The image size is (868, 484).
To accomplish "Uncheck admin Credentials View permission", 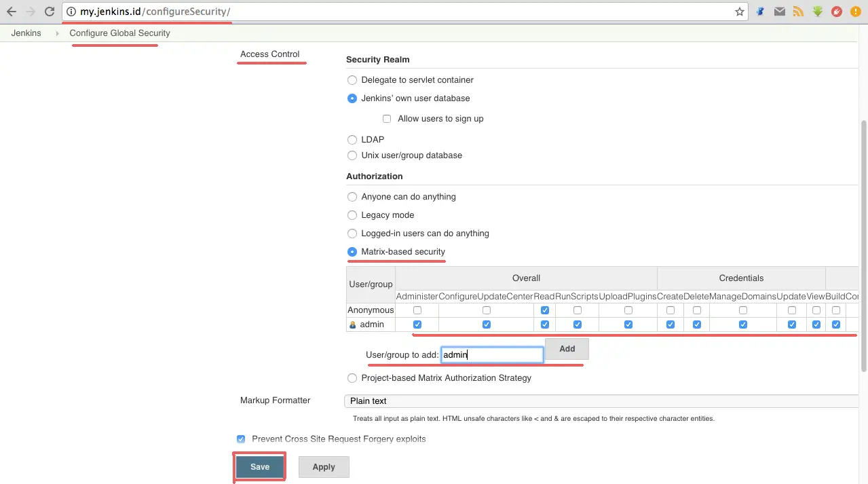I will tap(816, 324).
